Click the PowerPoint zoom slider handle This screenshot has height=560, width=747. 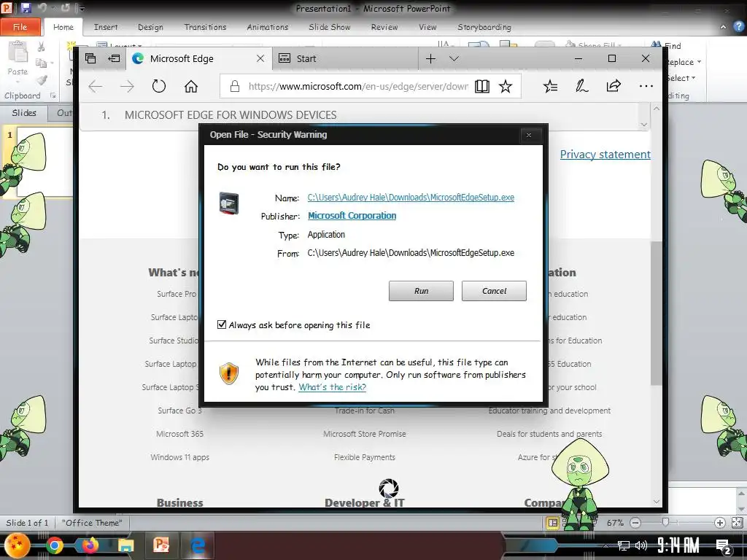(x=665, y=523)
